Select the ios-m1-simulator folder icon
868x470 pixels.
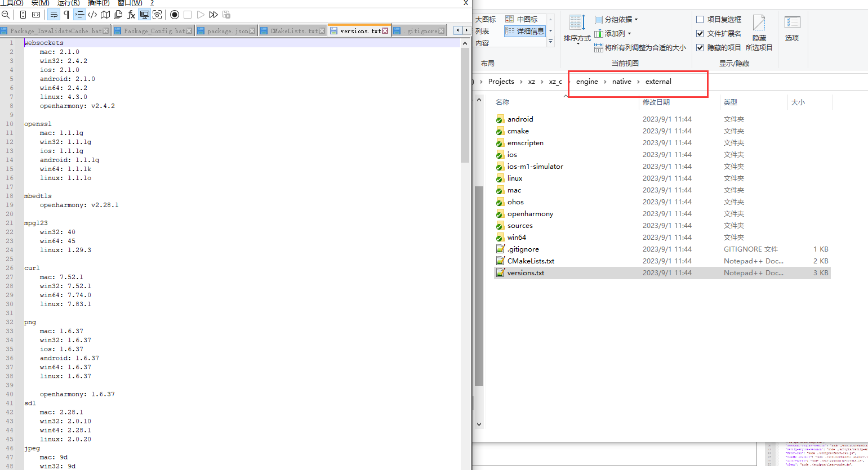click(x=500, y=167)
